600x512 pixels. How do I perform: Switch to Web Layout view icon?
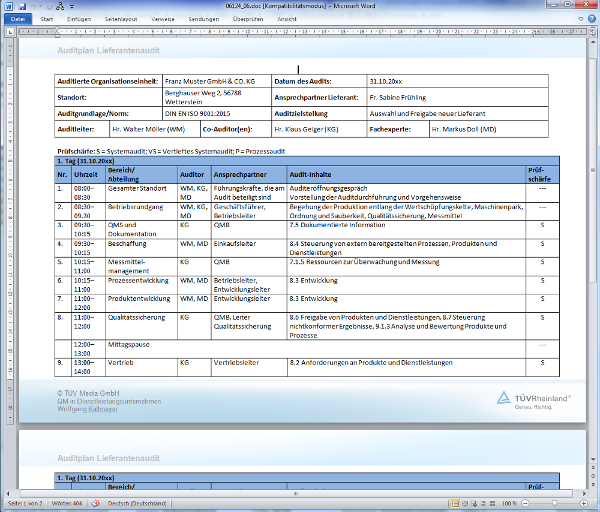pyautogui.click(x=474, y=503)
